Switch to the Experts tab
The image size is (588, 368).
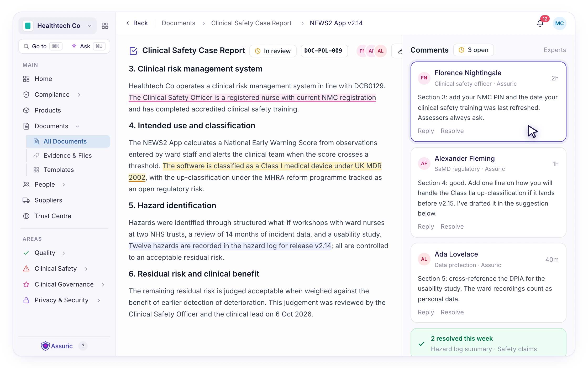[555, 50]
